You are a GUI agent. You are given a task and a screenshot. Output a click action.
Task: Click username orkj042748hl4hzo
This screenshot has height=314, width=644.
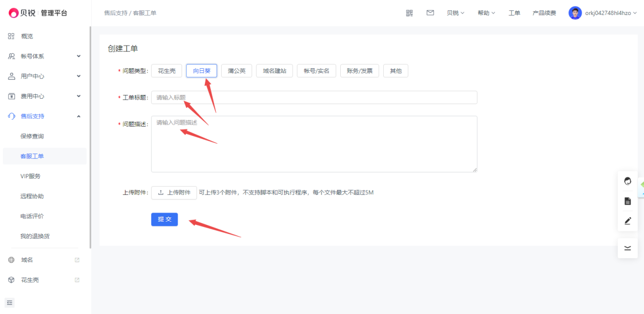608,13
